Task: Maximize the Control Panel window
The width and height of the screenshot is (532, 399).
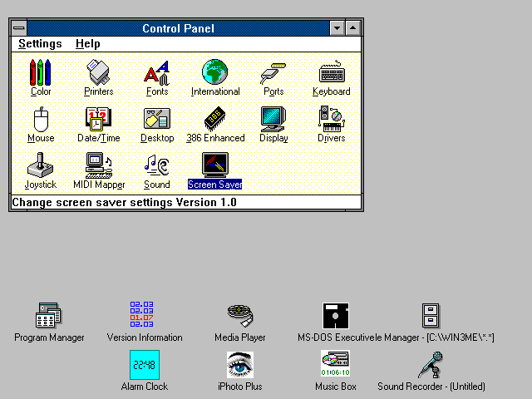Action: click(x=352, y=28)
